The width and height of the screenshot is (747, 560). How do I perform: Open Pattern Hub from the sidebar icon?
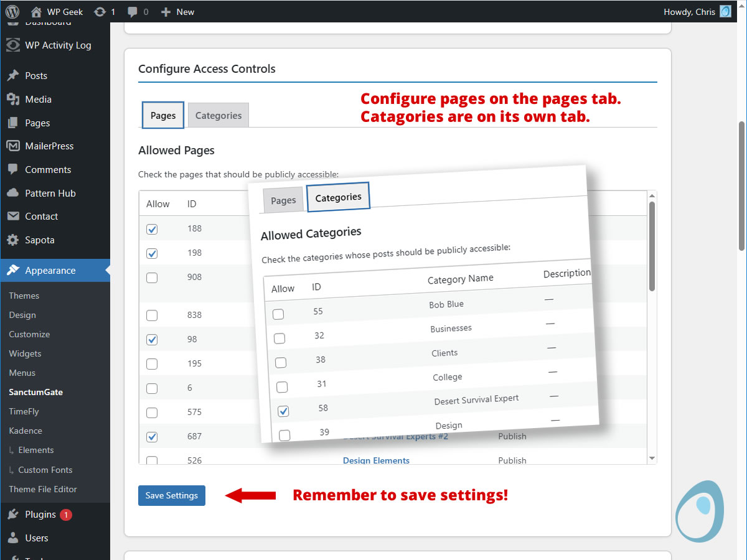(x=14, y=193)
